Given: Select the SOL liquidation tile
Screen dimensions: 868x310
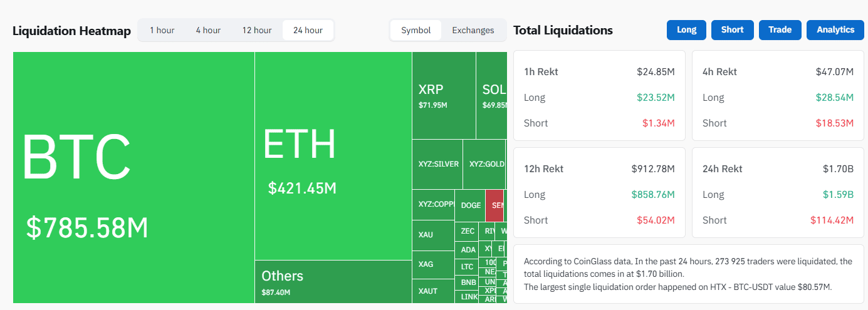Looking at the screenshot, I should point(492,95).
